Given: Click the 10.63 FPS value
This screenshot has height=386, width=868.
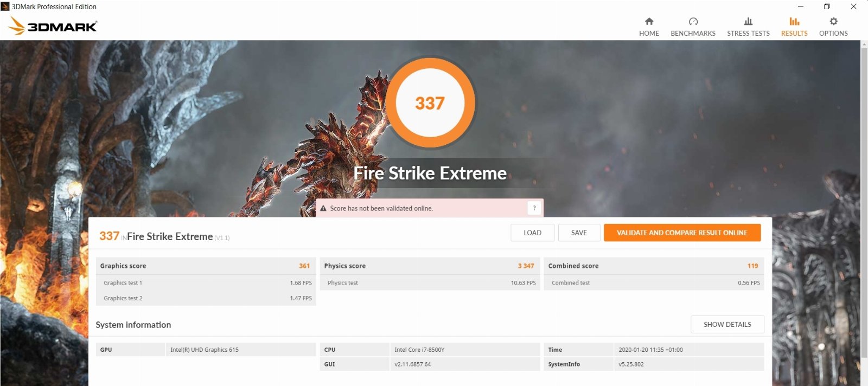Looking at the screenshot, I should [x=524, y=282].
